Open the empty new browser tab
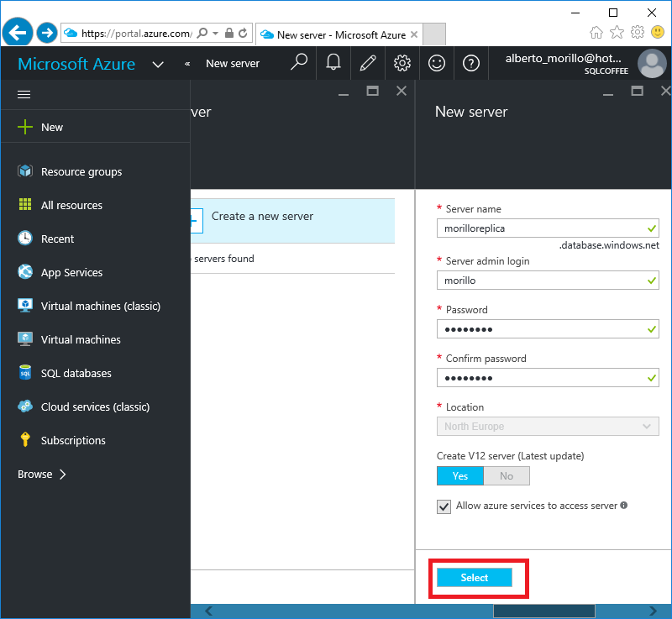 (x=433, y=34)
